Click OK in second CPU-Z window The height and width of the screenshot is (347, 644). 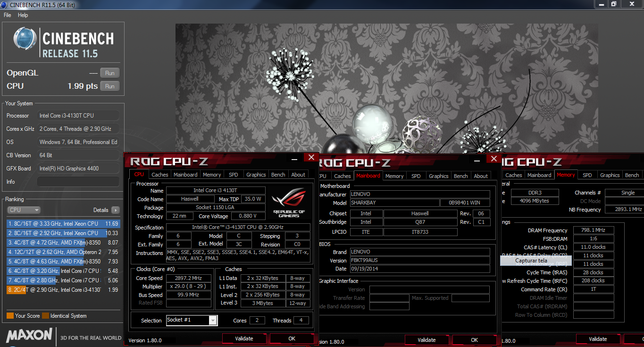click(x=475, y=340)
